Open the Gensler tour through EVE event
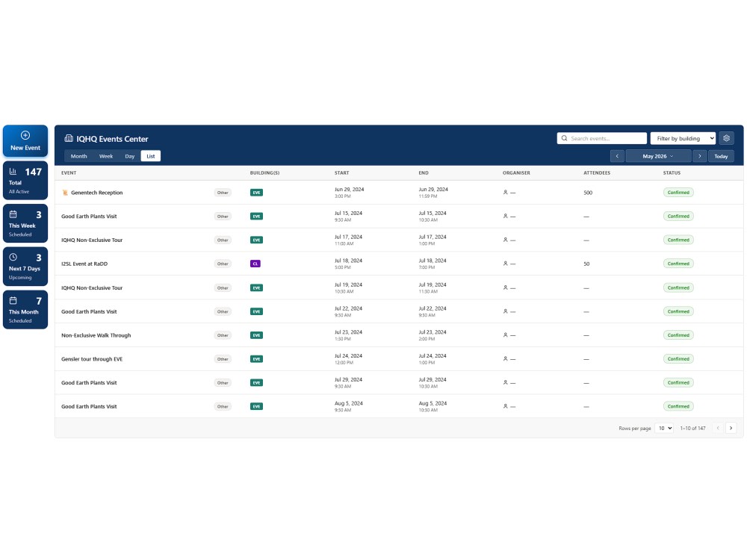 coord(92,359)
